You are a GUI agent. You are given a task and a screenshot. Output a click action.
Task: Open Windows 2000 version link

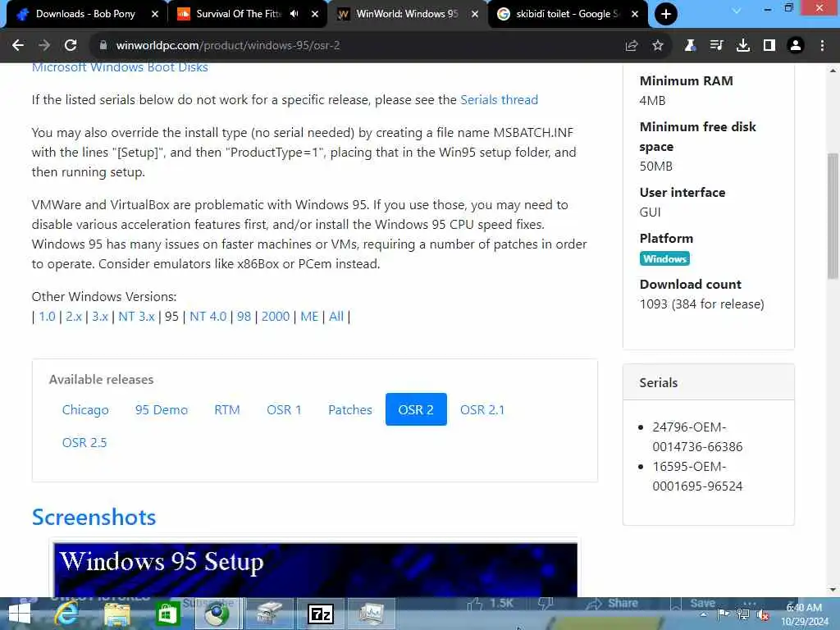point(276,317)
